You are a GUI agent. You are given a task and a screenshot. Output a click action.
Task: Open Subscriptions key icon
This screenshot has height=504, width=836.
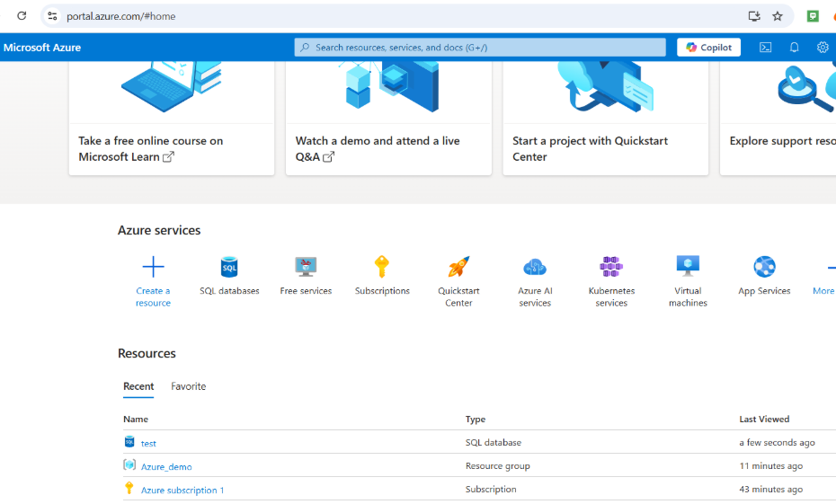coord(382,267)
